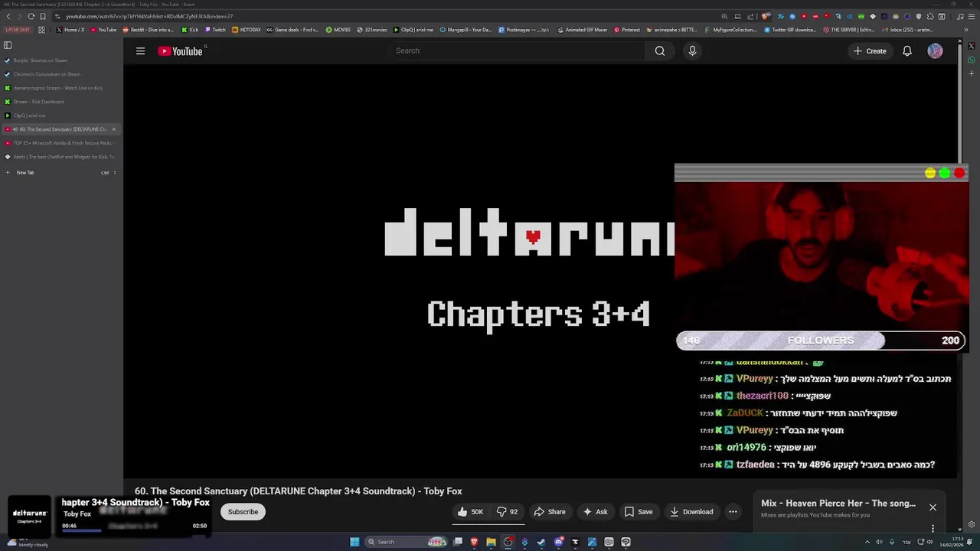This screenshot has width=980, height=551.
Task: Open Brave Shields lion icon
Action: coord(766,16)
